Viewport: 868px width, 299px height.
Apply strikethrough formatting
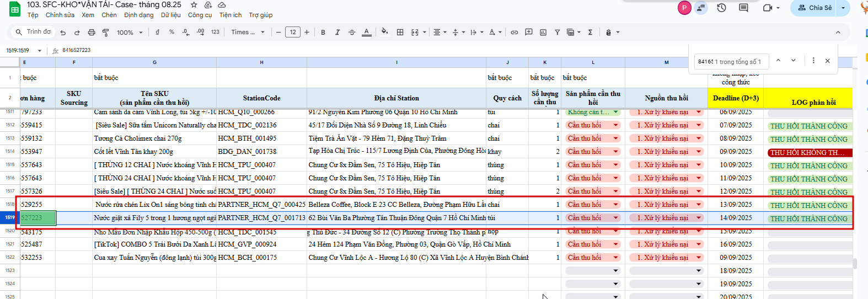[x=352, y=32]
